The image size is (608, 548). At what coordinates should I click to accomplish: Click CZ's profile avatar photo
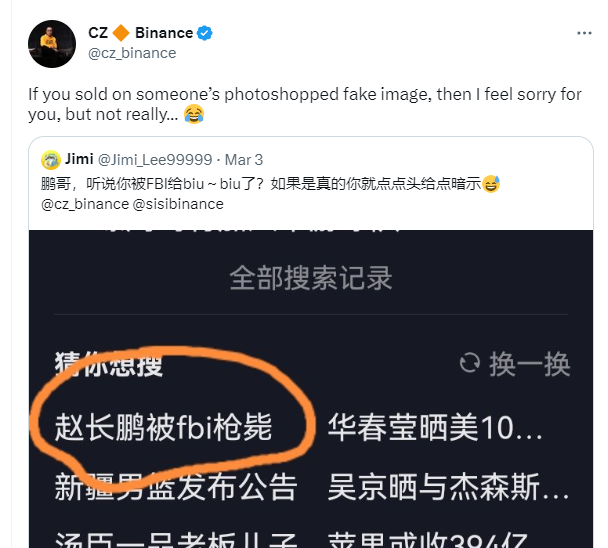pos(52,44)
